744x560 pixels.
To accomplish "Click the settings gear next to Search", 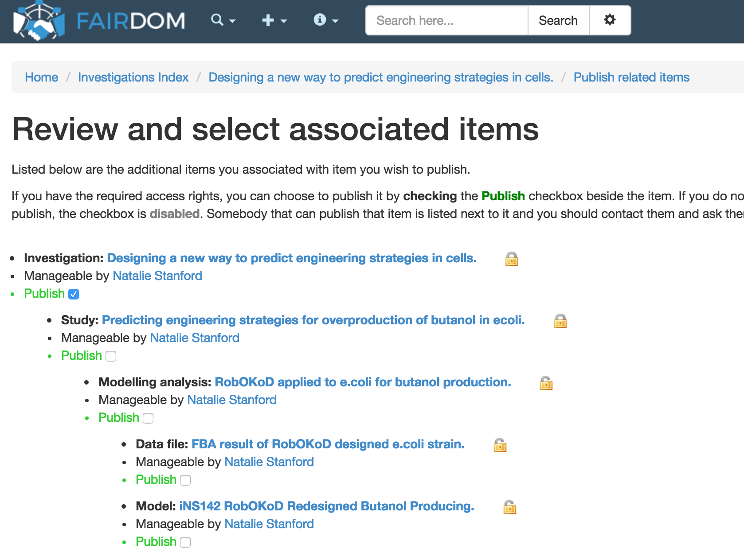I will click(x=610, y=20).
